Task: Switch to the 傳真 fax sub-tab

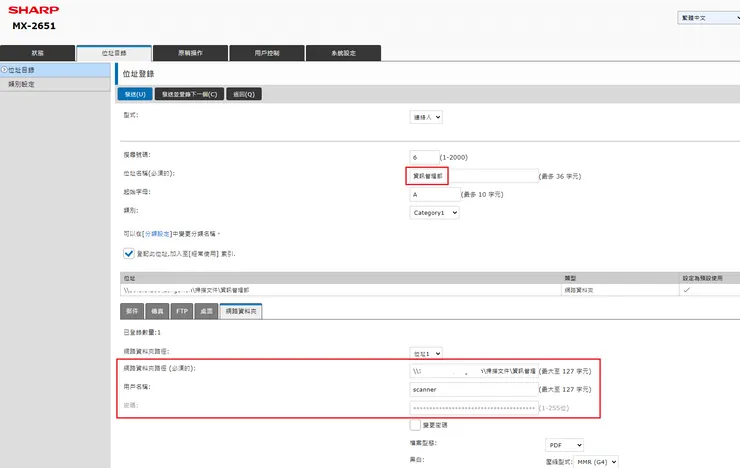Action: (x=157, y=311)
